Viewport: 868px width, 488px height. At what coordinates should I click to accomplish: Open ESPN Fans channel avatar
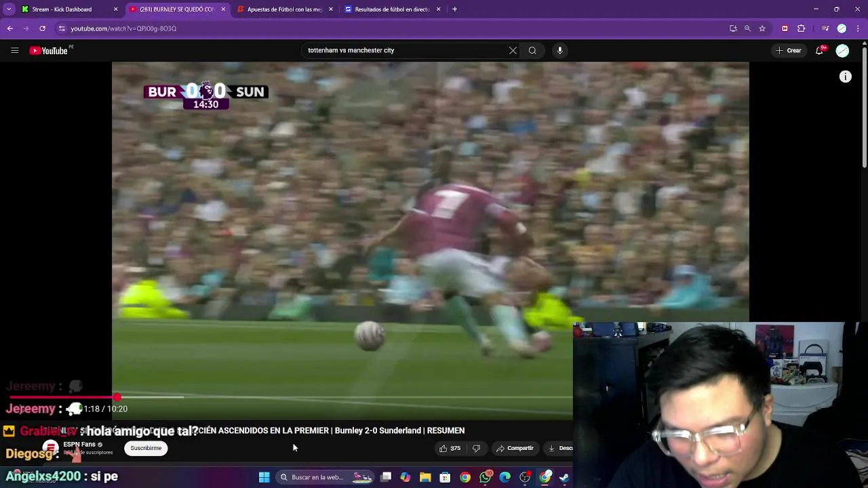pos(51,448)
